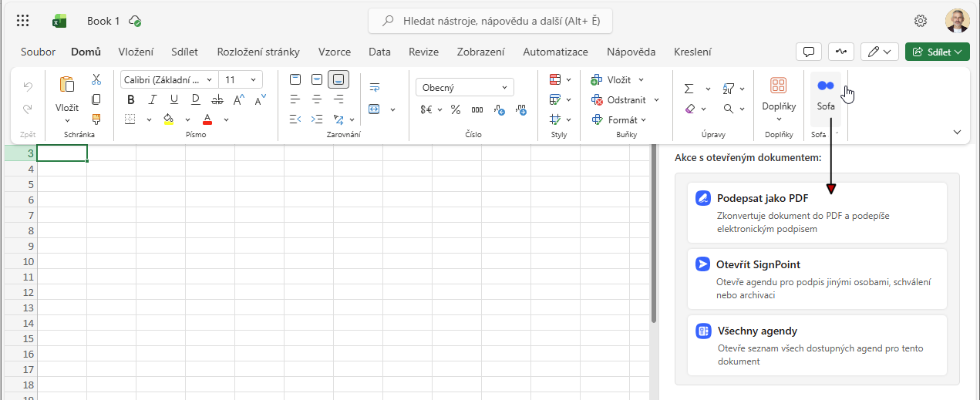Click the AutoSum sigma icon
This screenshot has height=400, width=980.
click(689, 89)
